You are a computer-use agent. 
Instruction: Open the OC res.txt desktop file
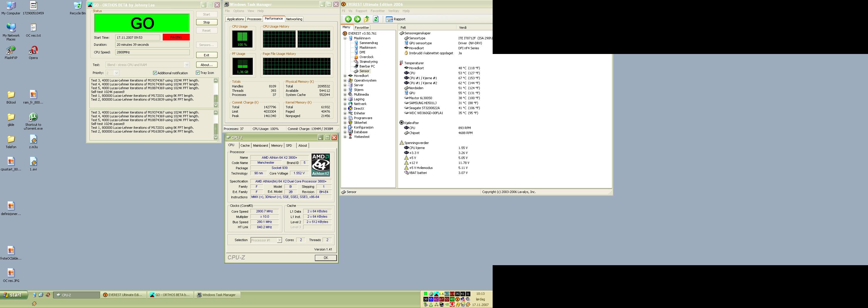click(33, 30)
